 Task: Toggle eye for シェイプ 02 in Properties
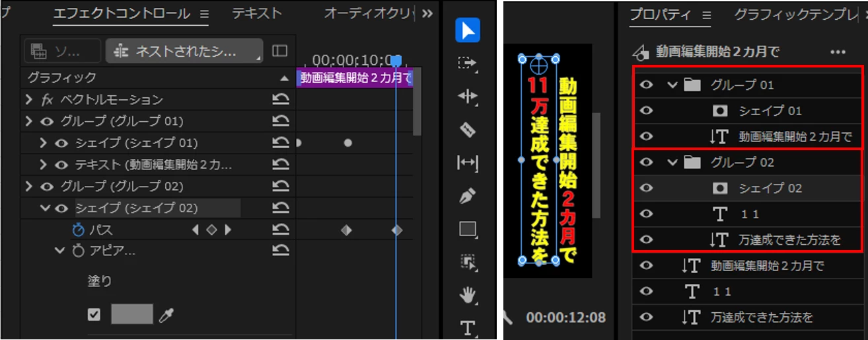(647, 188)
